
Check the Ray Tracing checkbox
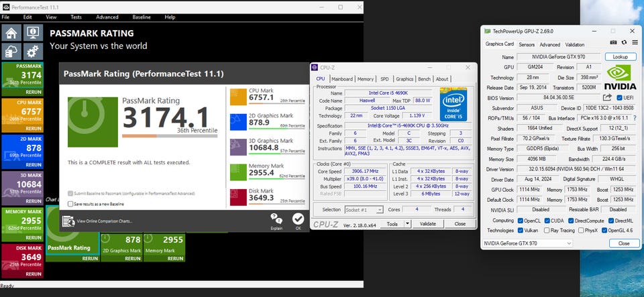pos(547,231)
